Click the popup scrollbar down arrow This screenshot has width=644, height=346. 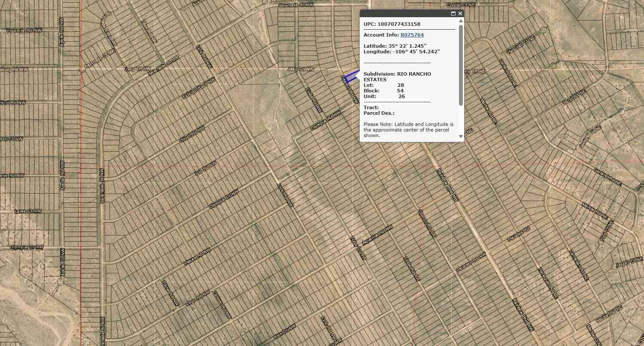click(x=461, y=136)
